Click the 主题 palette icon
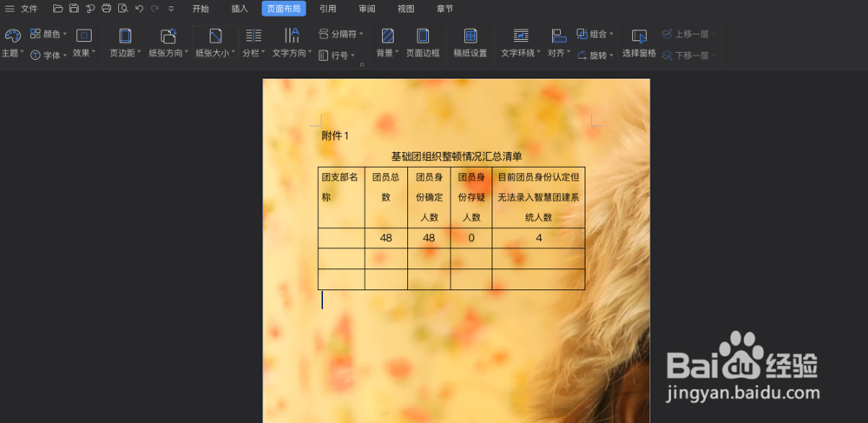Image resolution: width=868 pixels, height=423 pixels. tap(12, 36)
